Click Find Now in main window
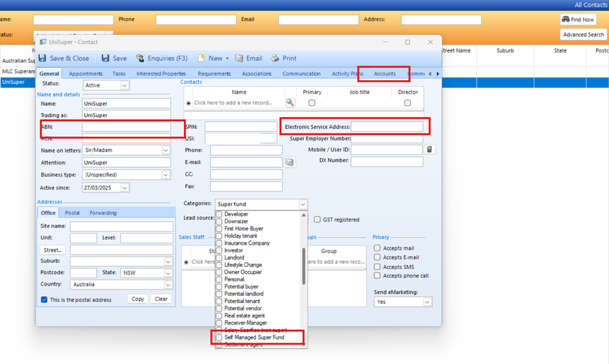This screenshot has width=609, height=364. coord(578,19)
